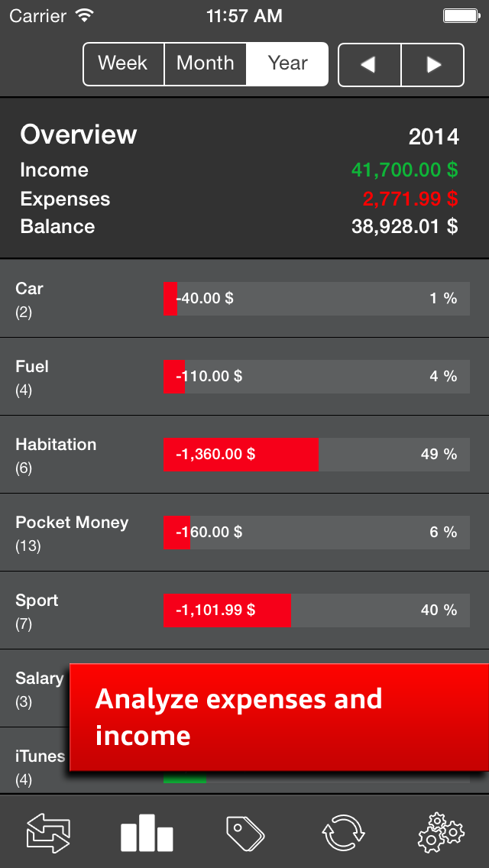Screen dimensions: 489x868
Task: Tap the Sport expense bar showing 40 %
Action: (317, 610)
